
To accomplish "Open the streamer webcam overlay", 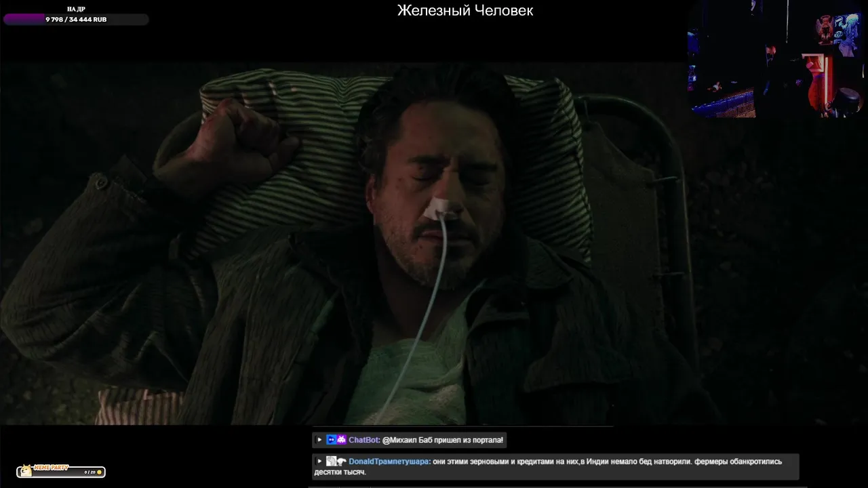I will (775, 59).
